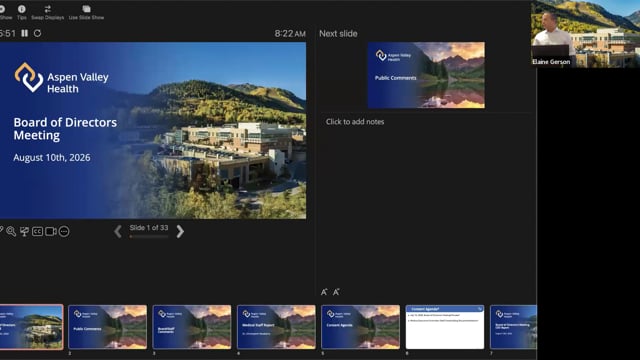Toggle the camera video icon
Viewport: 640px width, 360px height.
pyautogui.click(x=51, y=231)
